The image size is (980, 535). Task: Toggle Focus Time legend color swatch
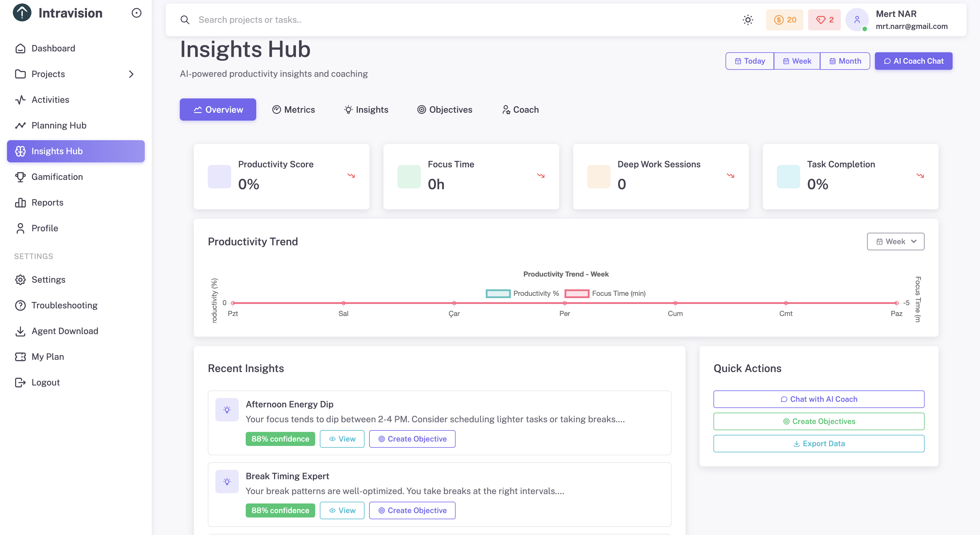coord(577,293)
